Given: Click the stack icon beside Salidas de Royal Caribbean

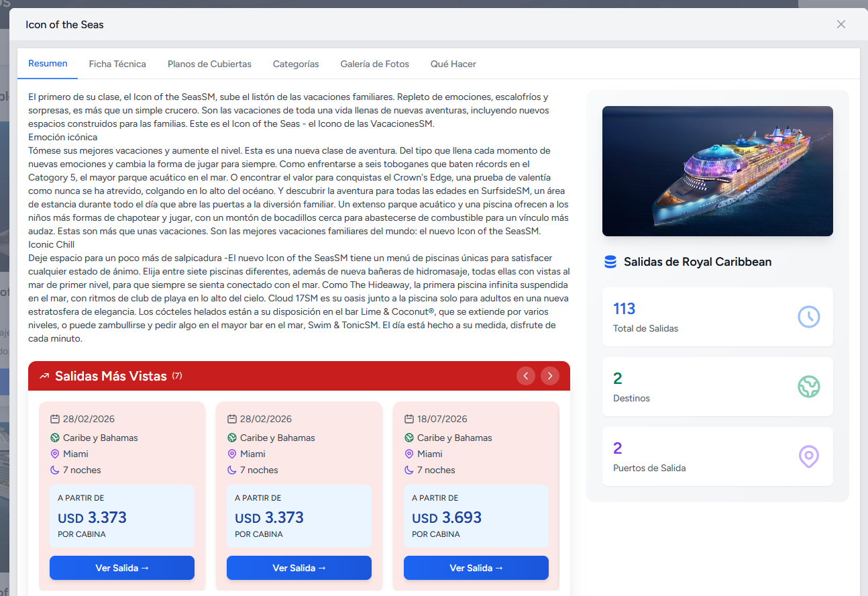Looking at the screenshot, I should pyautogui.click(x=610, y=262).
